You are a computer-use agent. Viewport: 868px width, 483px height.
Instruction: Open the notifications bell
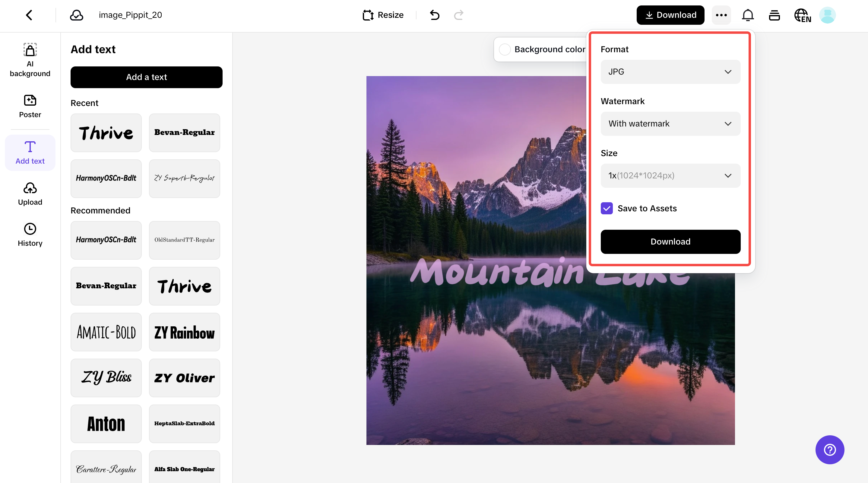point(748,15)
